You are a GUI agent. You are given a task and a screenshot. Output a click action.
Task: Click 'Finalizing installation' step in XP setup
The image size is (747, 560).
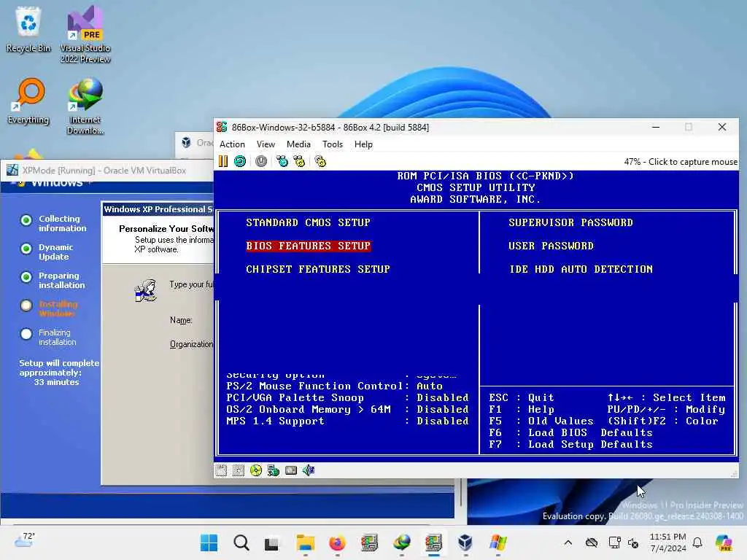(x=57, y=337)
